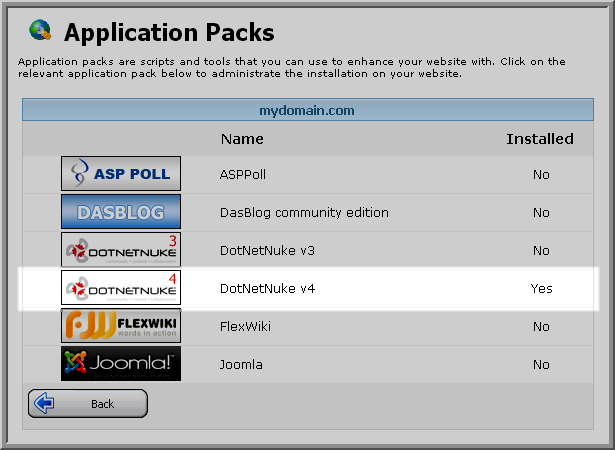Click the No status for DotNetNuke v3
The height and width of the screenshot is (450, 615).
541,251
